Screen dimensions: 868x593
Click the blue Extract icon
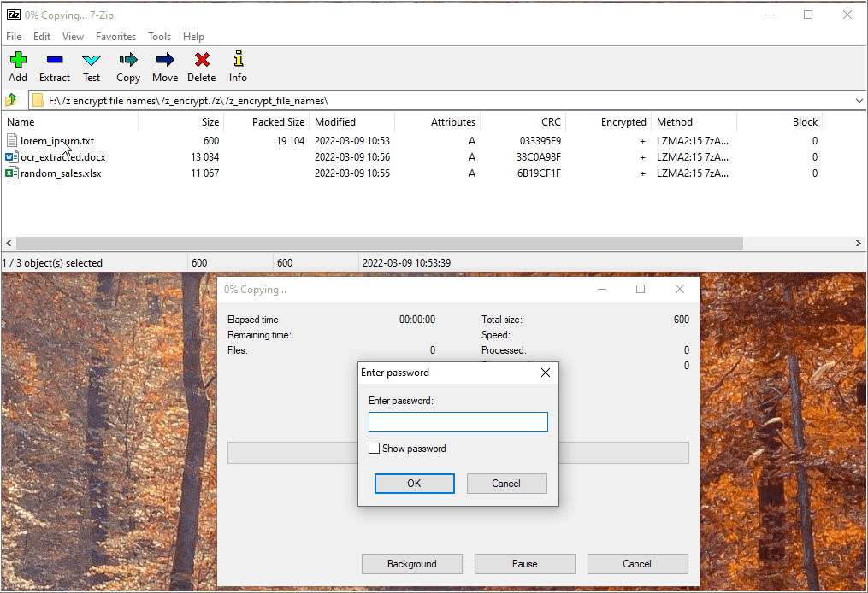pos(55,60)
